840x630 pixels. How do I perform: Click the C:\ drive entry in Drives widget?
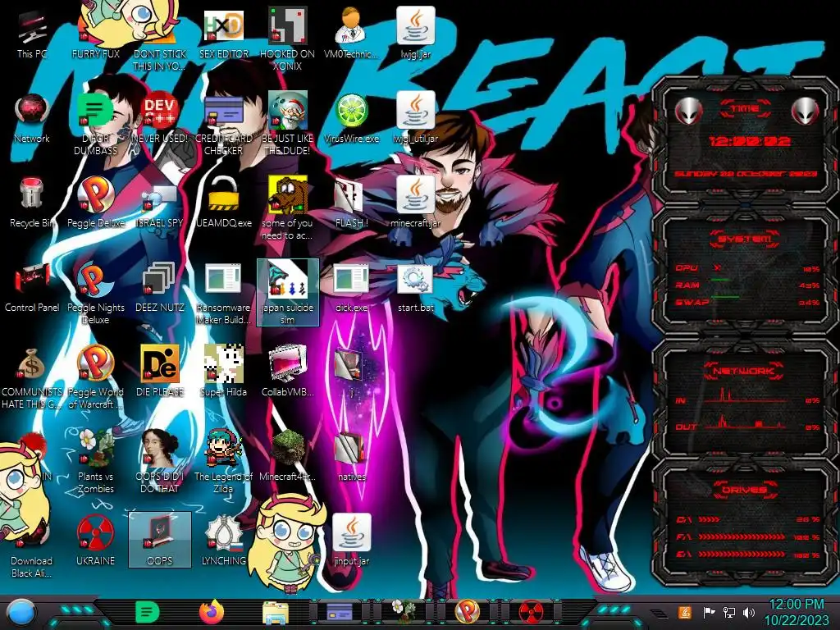(748, 519)
